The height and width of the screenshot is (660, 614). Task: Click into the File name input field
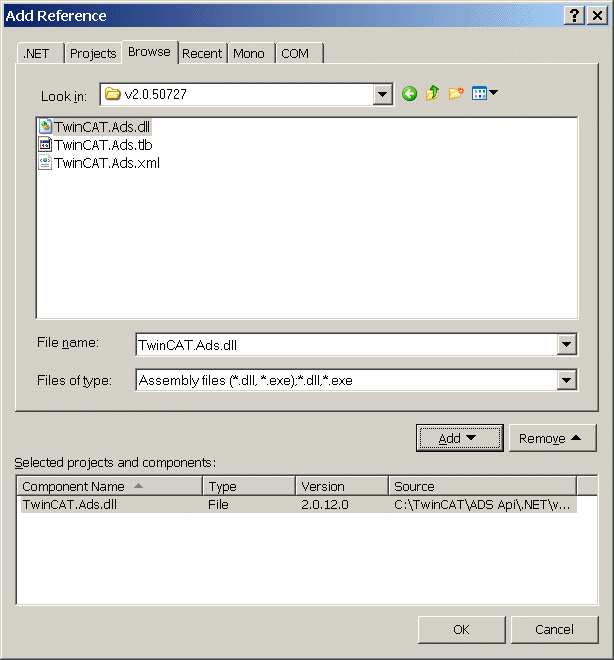(347, 344)
